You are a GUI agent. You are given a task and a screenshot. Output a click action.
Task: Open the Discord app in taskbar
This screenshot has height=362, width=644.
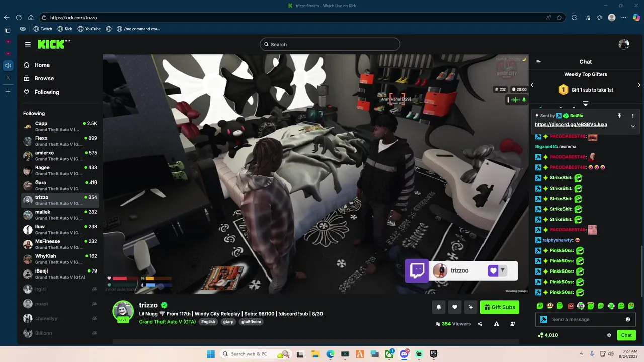coord(404,354)
